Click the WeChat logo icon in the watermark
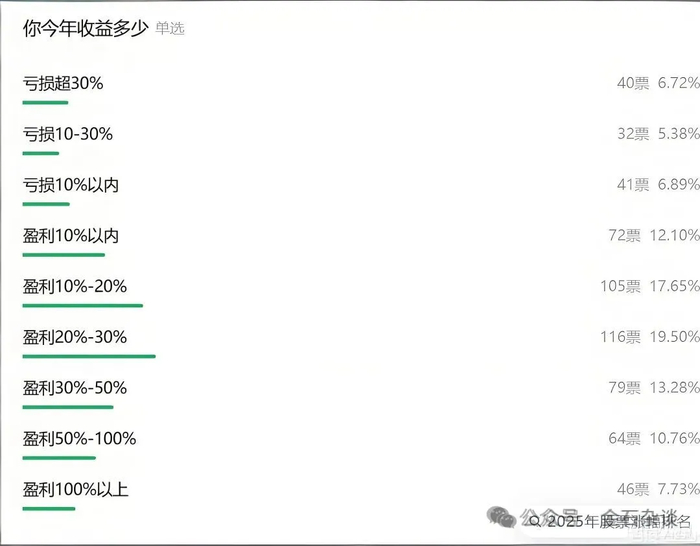 pos(499,516)
